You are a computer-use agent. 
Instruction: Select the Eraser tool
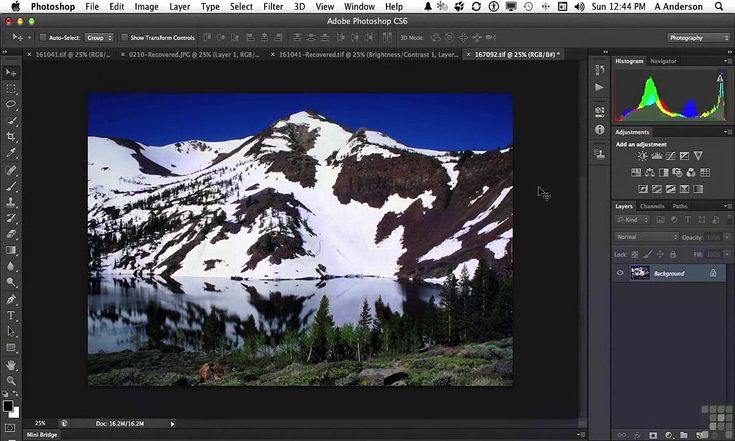point(10,234)
